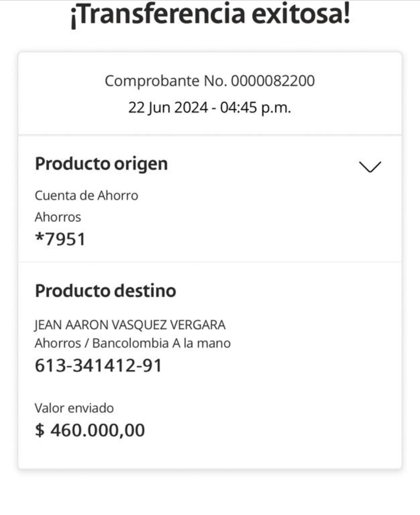Screen dimensions: 420x515
Task: Select the amount 460.000,00
Action: click(98, 430)
